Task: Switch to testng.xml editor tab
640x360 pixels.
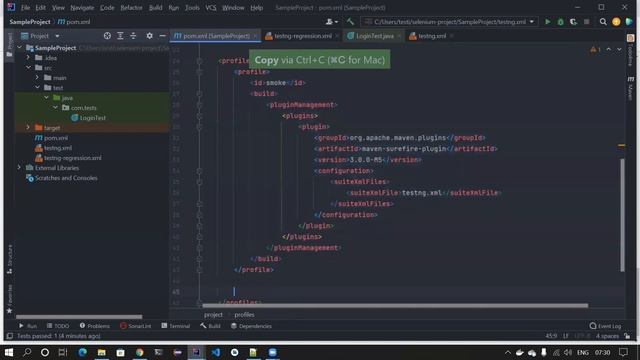Action: click(x=432, y=36)
